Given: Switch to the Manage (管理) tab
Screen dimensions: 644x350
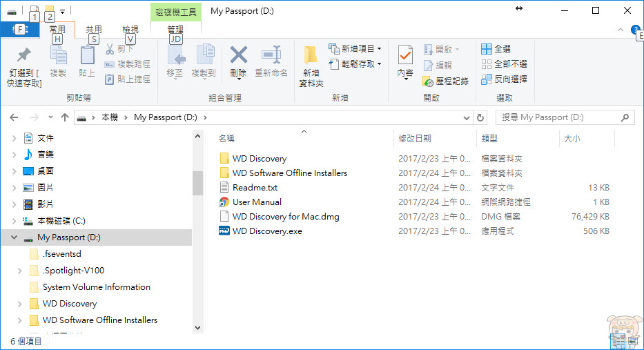Looking at the screenshot, I should tap(175, 30).
